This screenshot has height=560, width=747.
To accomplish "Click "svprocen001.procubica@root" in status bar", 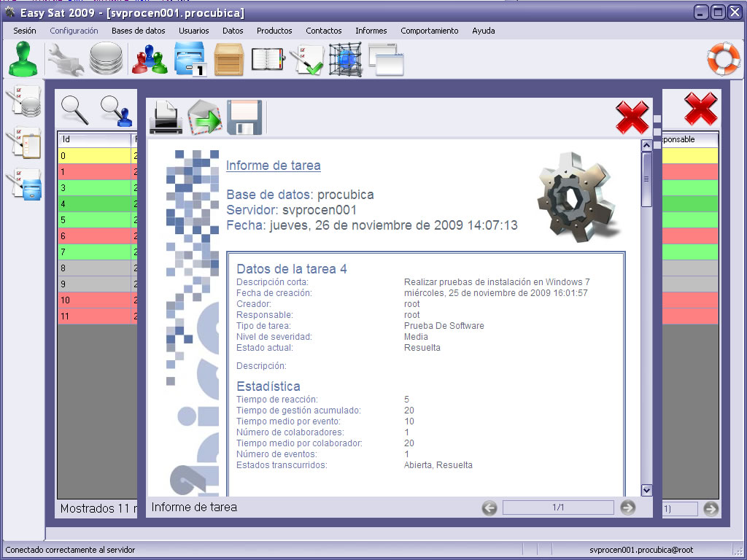I will click(641, 550).
